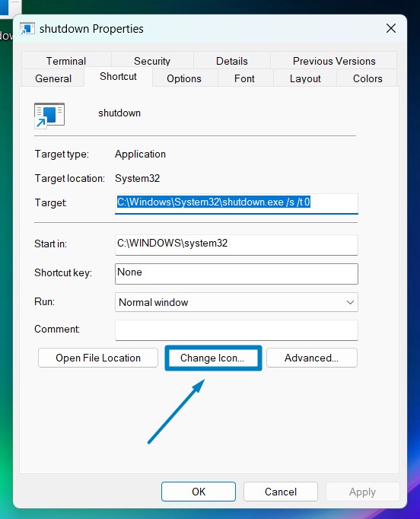Confirm with the OK button
Image resolution: width=420 pixels, height=519 pixels.
[199, 492]
